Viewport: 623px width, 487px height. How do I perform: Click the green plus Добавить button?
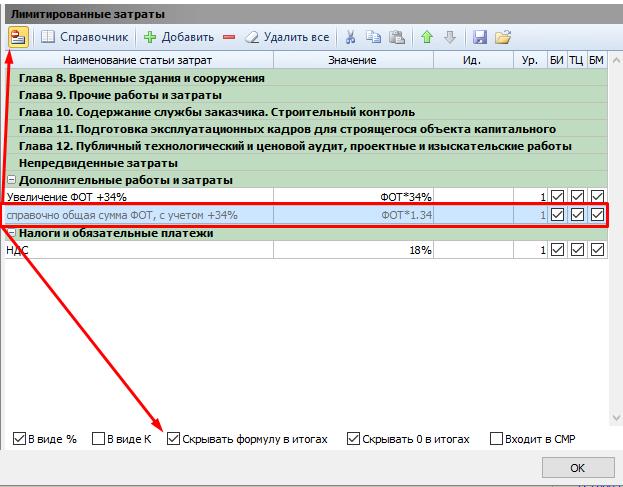(179, 37)
